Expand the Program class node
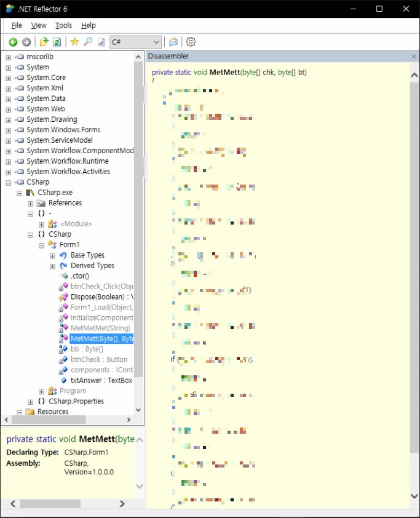 pos(41,391)
